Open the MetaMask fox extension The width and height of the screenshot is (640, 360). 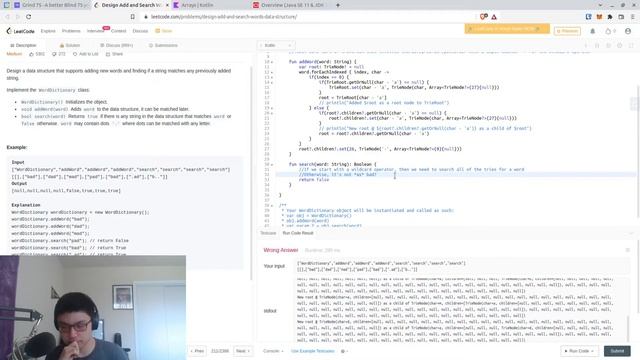tap(599, 17)
